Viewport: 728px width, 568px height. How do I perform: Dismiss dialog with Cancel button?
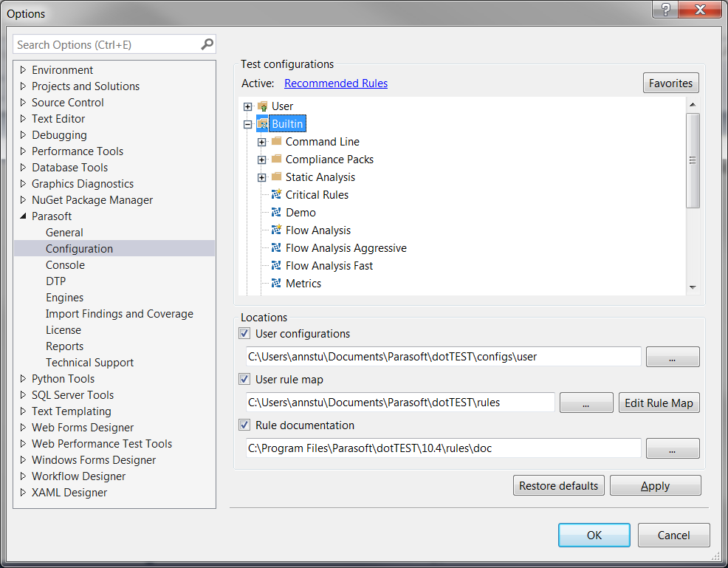(673, 535)
